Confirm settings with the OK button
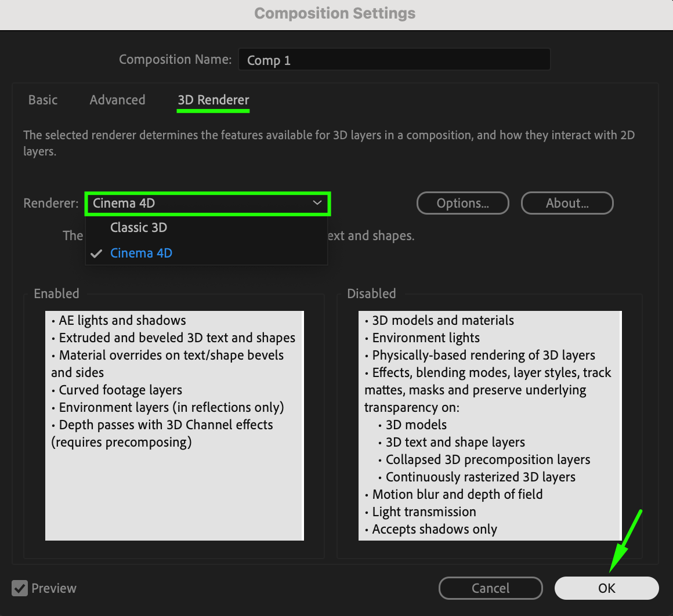This screenshot has height=616, width=673. click(606, 588)
